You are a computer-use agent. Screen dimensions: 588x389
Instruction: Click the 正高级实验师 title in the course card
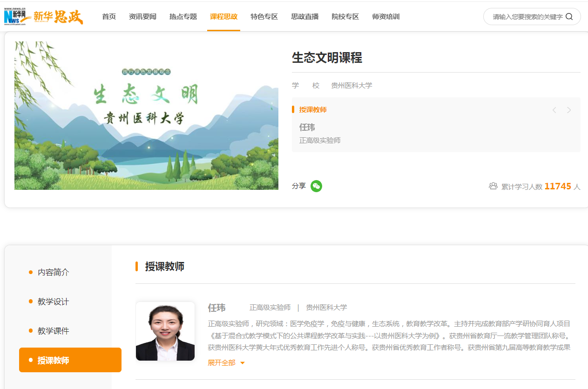point(320,141)
